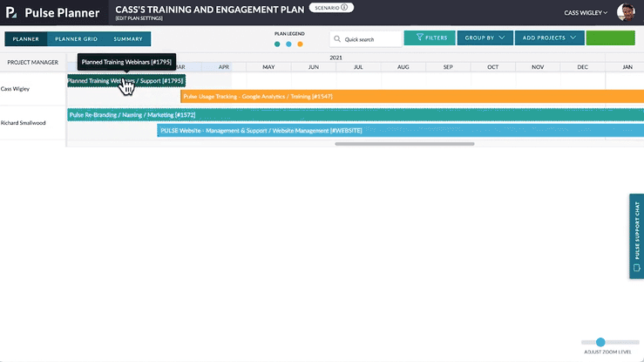Click the MAY month header

pos(268,67)
